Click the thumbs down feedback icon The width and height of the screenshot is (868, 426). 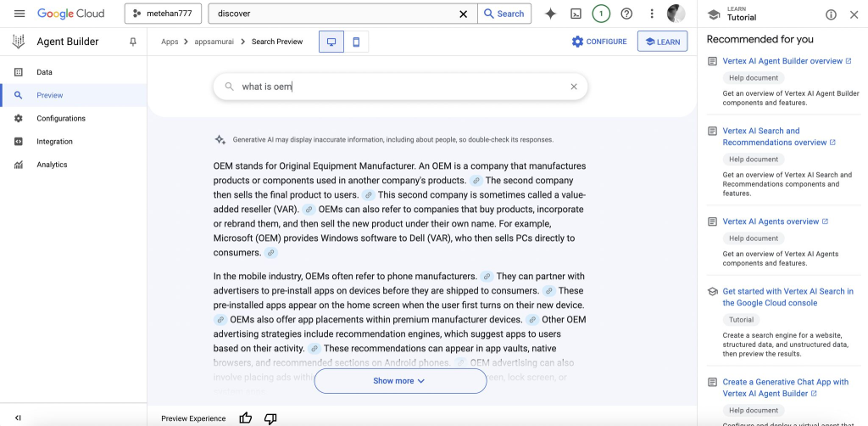tap(270, 418)
